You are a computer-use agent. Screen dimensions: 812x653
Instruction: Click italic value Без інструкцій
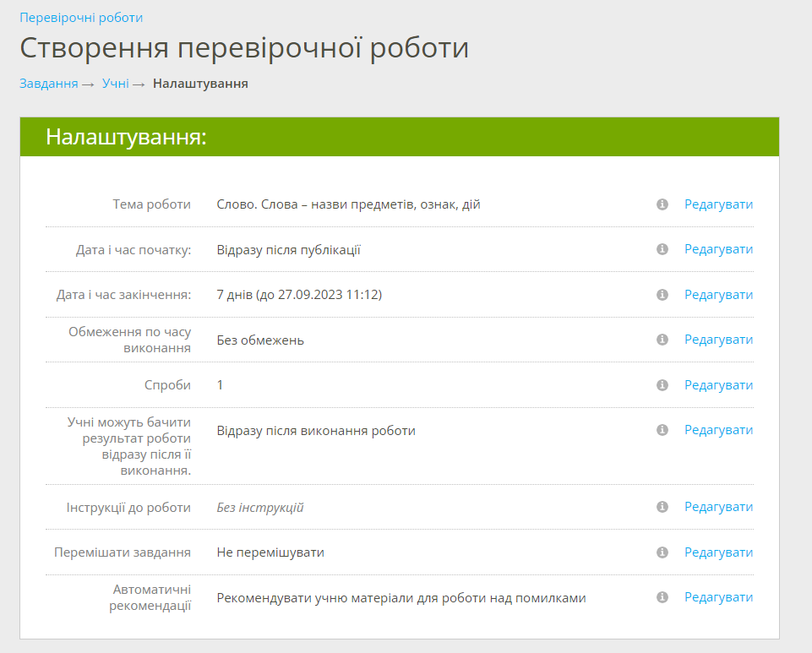coord(260,508)
